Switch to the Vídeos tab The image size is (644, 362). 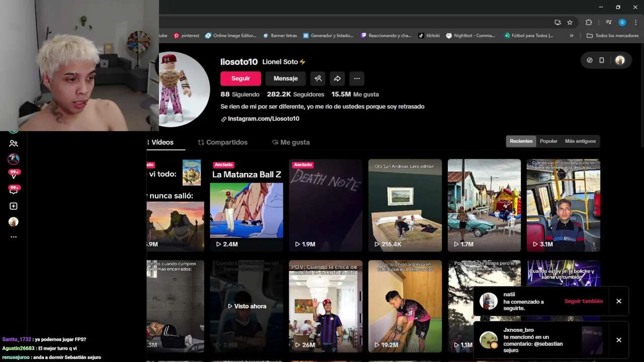point(162,142)
